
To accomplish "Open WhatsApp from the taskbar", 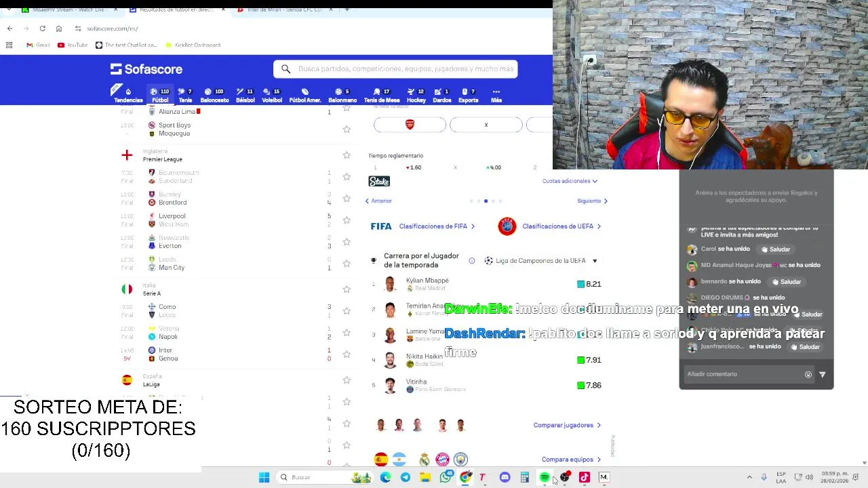I will [446, 477].
